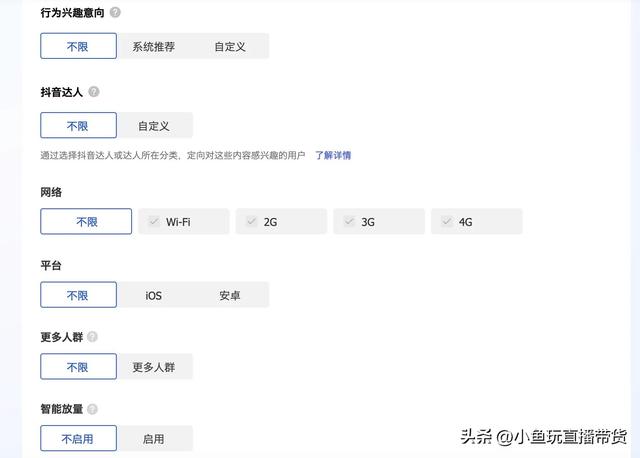This screenshot has width=640, height=458.
Task: Enable the 3G network checkbox
Action: (x=349, y=222)
